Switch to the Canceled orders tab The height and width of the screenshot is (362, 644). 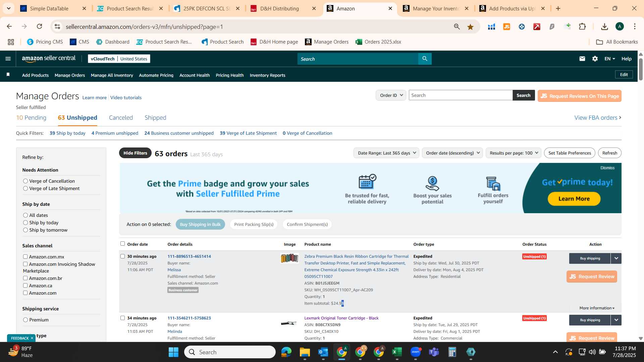point(121,118)
